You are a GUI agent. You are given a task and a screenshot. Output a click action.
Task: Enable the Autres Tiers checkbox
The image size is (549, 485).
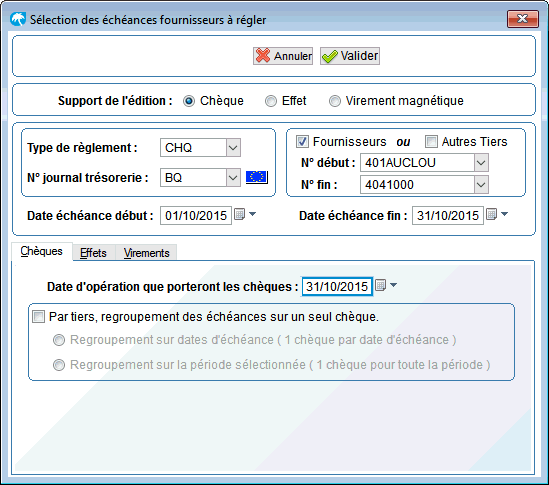click(x=431, y=142)
